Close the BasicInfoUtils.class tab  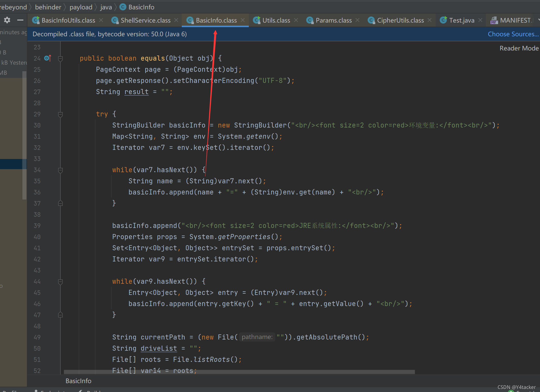coord(101,20)
